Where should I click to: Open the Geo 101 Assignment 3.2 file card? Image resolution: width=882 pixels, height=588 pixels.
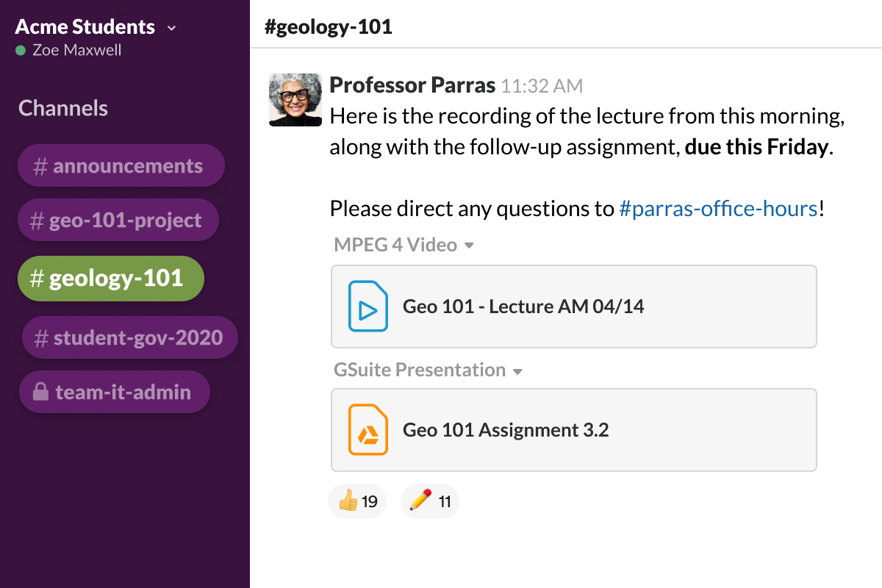[x=574, y=430]
